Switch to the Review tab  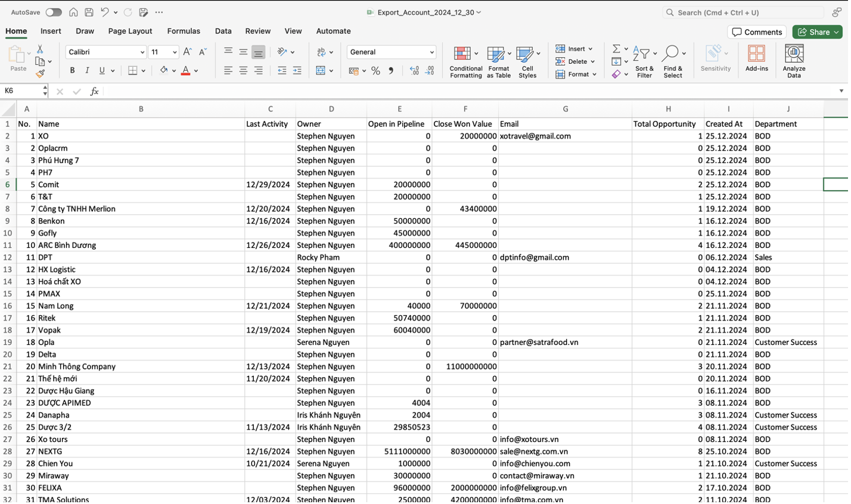click(x=259, y=32)
